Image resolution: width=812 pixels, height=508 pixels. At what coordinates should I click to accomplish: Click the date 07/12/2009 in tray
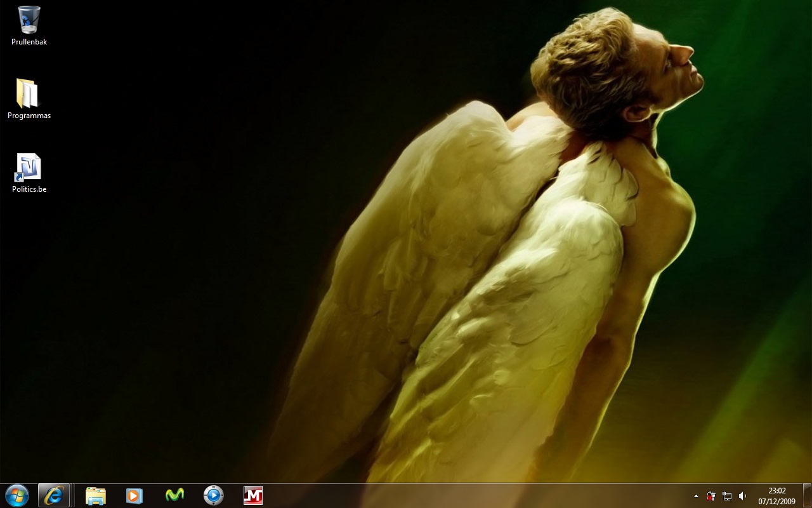777,501
